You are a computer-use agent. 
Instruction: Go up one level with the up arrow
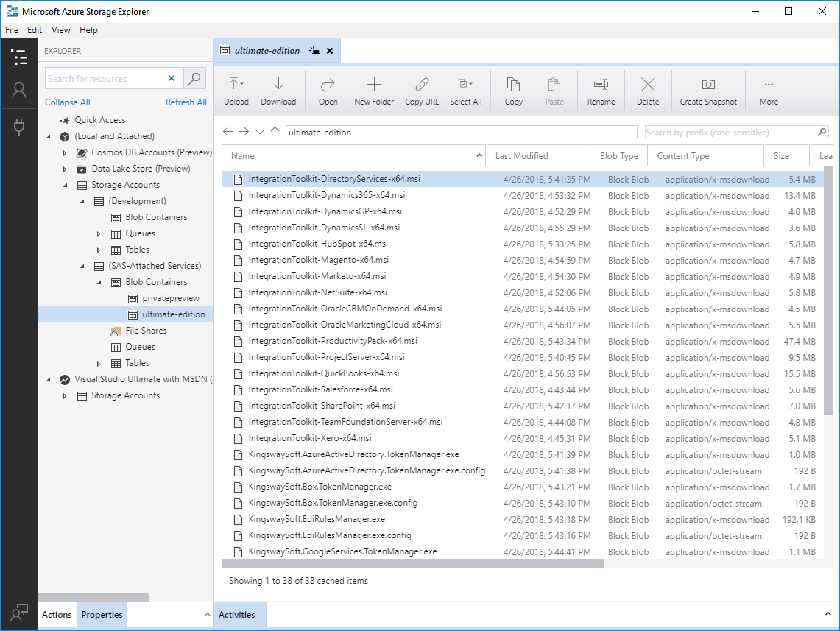275,132
